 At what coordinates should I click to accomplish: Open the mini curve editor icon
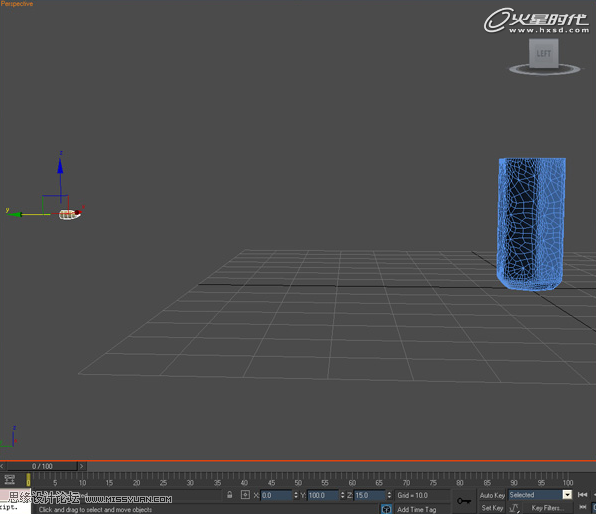(10, 479)
